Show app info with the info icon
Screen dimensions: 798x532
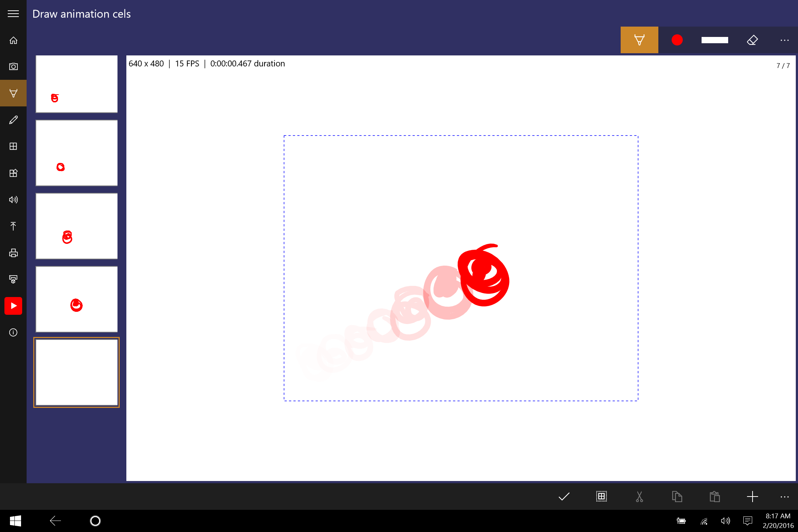pos(13,332)
